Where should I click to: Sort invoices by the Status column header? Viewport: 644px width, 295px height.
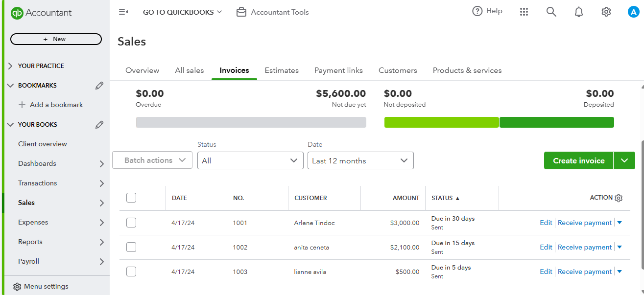(x=445, y=198)
